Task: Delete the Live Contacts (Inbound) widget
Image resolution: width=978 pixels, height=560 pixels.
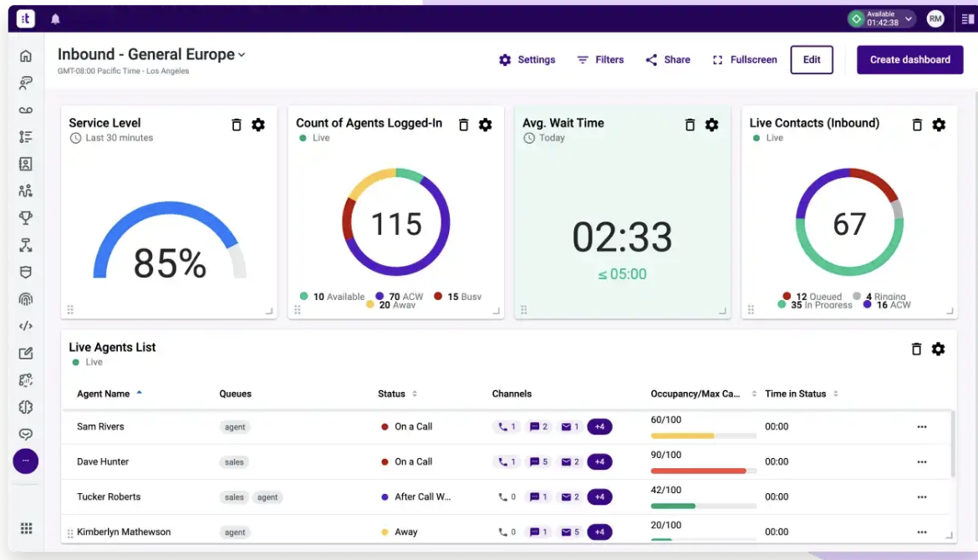Action: point(917,125)
